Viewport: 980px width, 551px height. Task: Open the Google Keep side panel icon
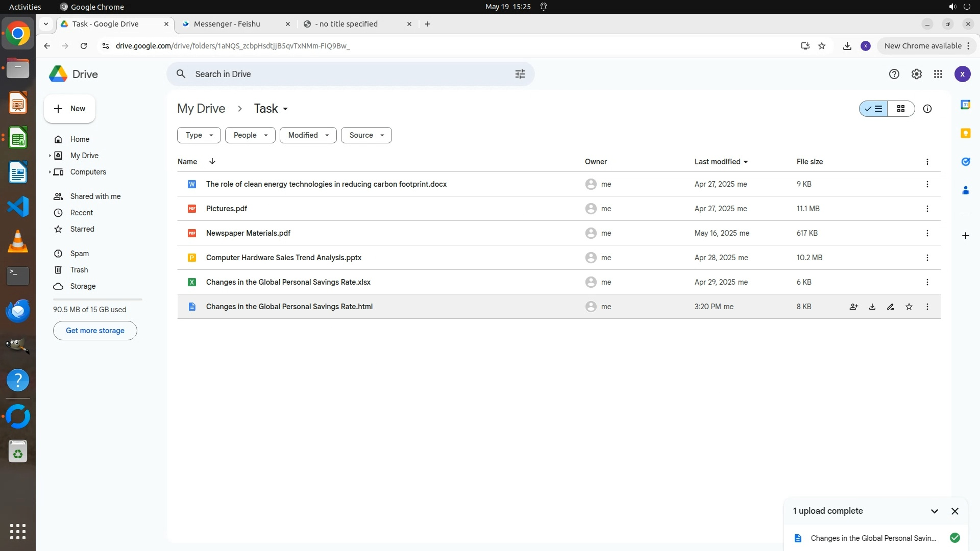[965, 133]
